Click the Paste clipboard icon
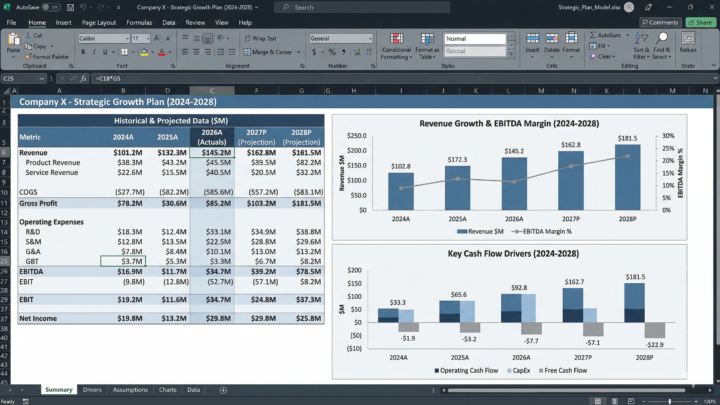The width and height of the screenshot is (720, 405). [x=13, y=41]
